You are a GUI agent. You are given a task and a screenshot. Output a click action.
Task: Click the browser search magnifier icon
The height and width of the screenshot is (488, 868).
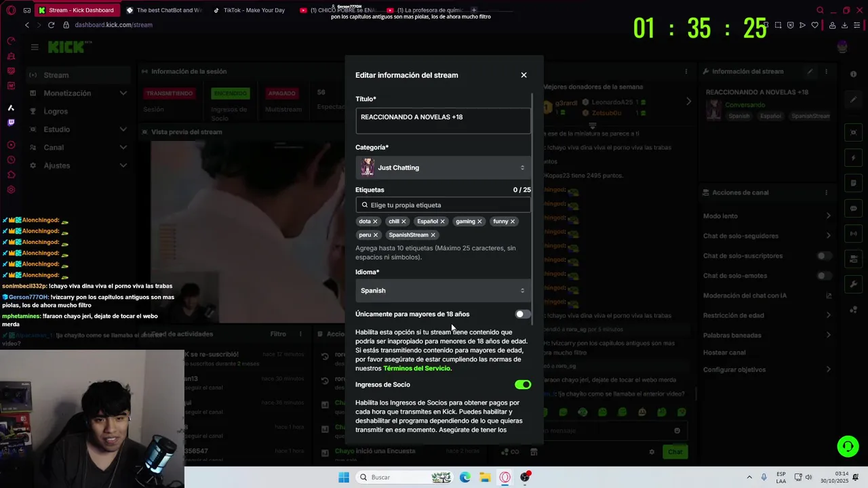tap(820, 10)
